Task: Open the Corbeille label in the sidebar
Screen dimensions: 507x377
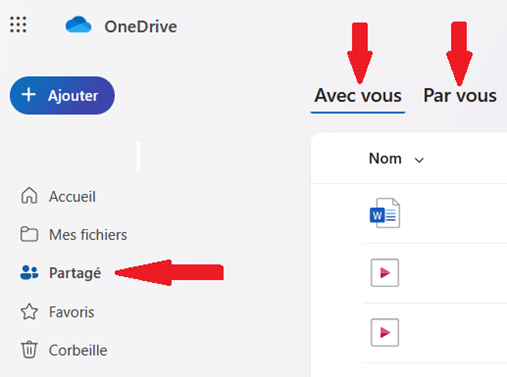Action: tap(78, 350)
